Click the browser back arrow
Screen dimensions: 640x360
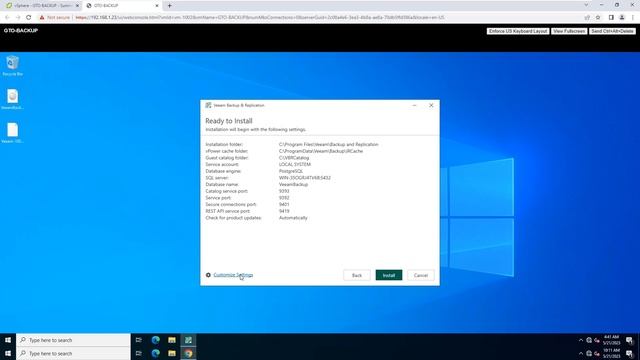pos(7,18)
